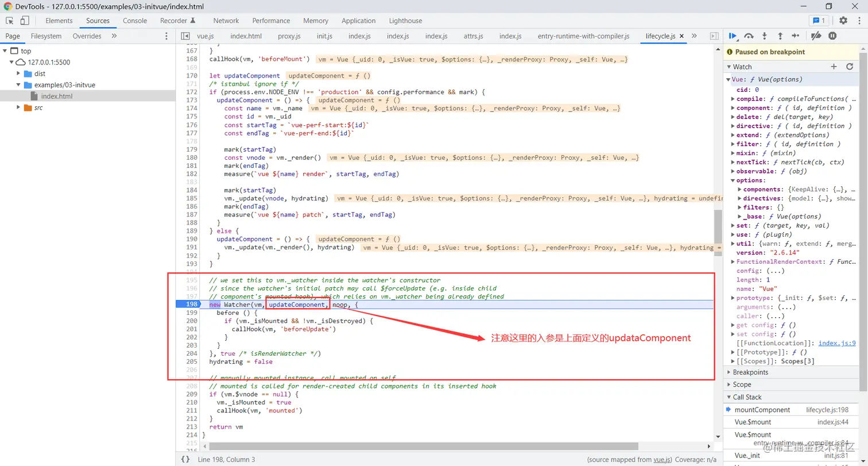Pretty print source braces icon
This screenshot has height=466, width=868.
point(185,459)
